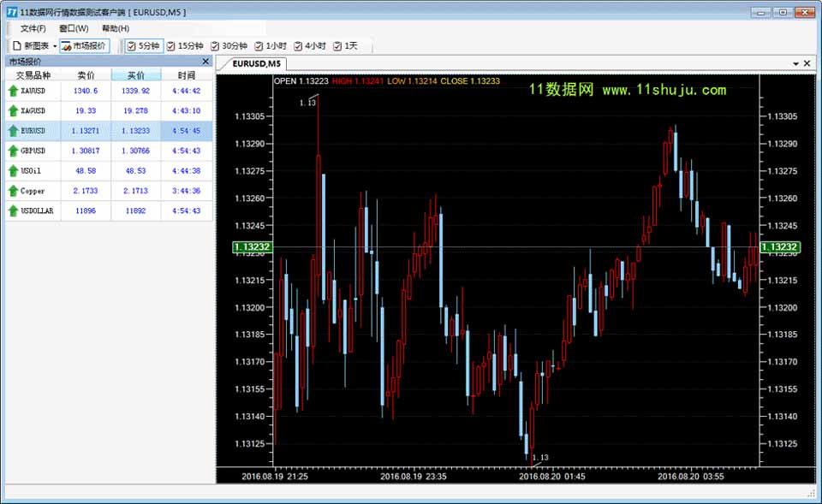Screen dimensions: 822x504
Task: Click EURUSD sell price 1.13271
Action: click(86, 130)
